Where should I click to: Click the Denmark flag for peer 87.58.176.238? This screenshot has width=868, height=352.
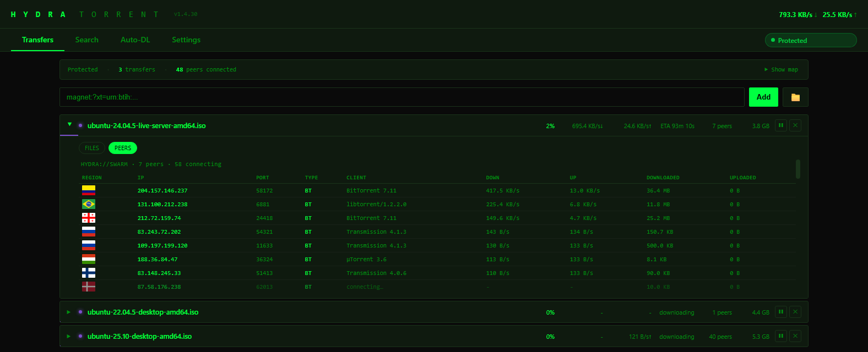tap(89, 287)
